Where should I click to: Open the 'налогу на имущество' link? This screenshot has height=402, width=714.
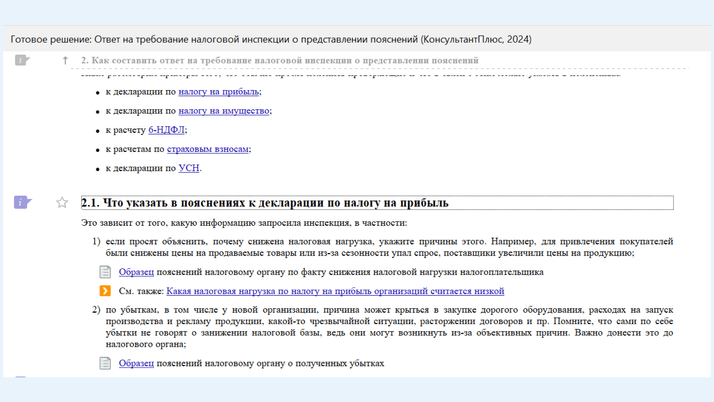point(224,111)
